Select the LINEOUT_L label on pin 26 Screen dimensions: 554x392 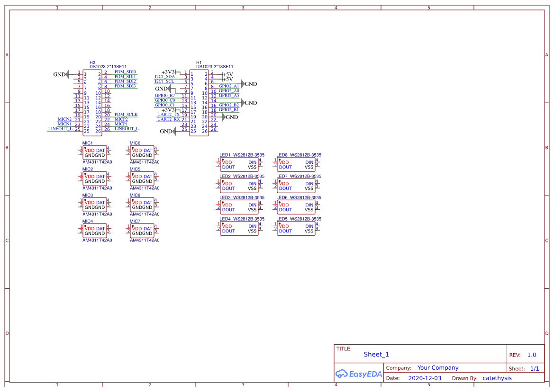point(127,129)
